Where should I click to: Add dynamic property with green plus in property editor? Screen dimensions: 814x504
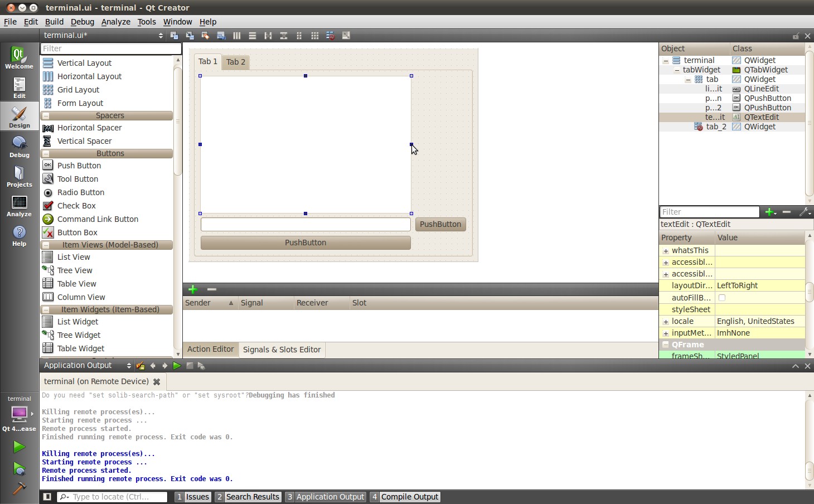770,212
